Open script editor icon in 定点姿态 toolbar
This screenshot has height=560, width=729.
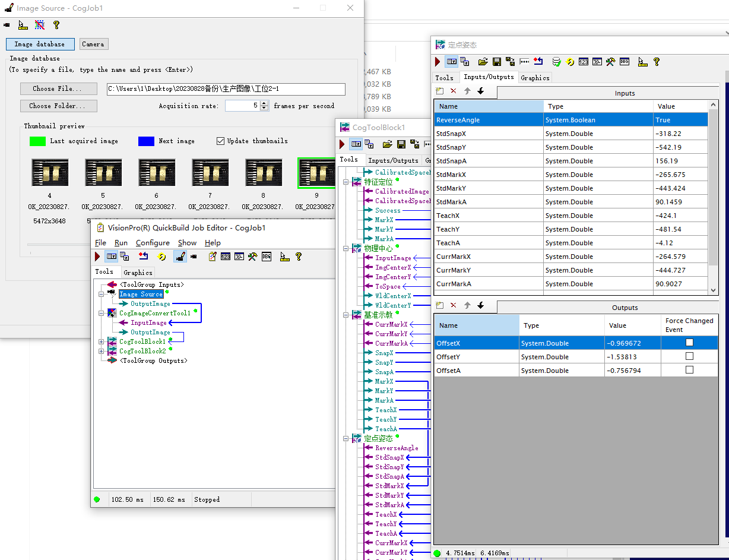(x=597, y=61)
